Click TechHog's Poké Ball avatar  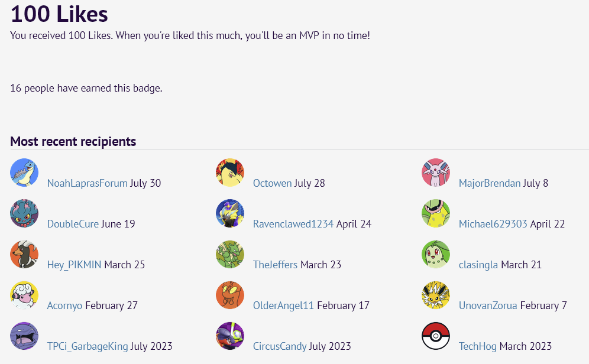pyautogui.click(x=436, y=336)
